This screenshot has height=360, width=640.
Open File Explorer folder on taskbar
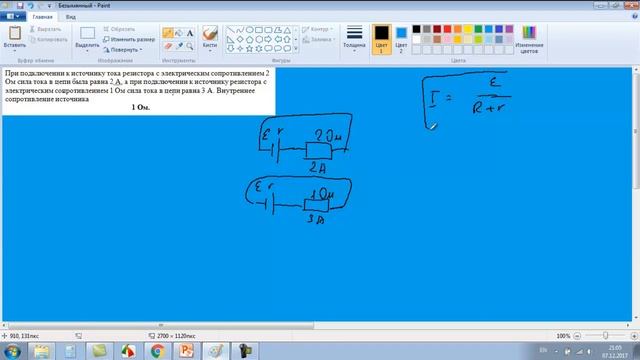pos(41,351)
